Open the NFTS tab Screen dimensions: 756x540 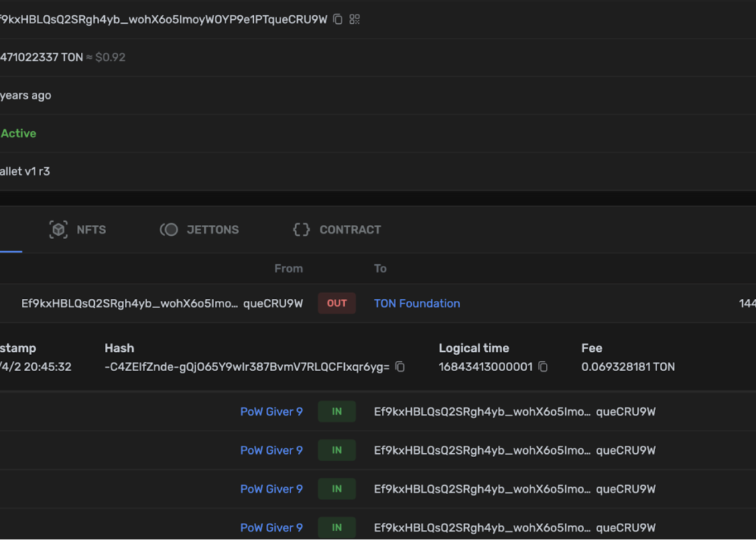tap(78, 230)
